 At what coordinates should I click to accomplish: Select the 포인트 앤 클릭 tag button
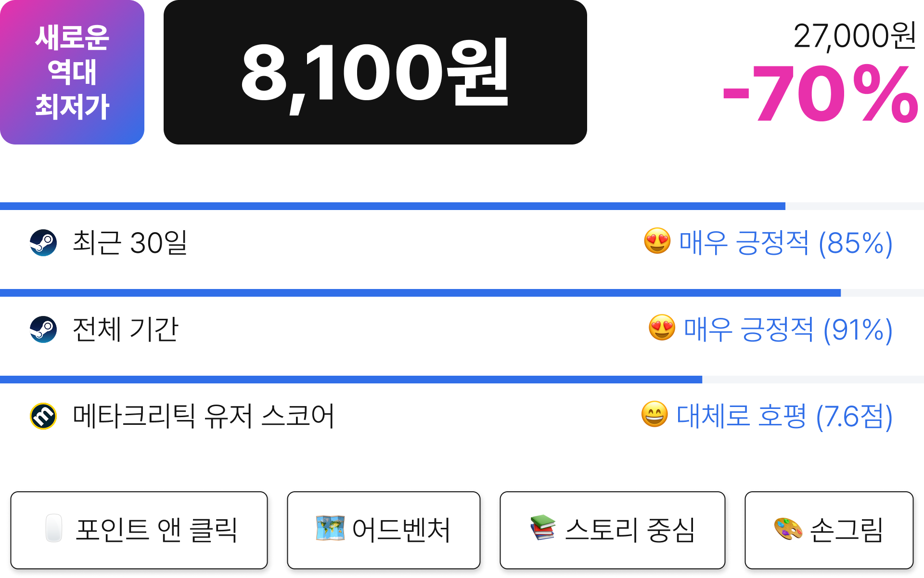(139, 530)
